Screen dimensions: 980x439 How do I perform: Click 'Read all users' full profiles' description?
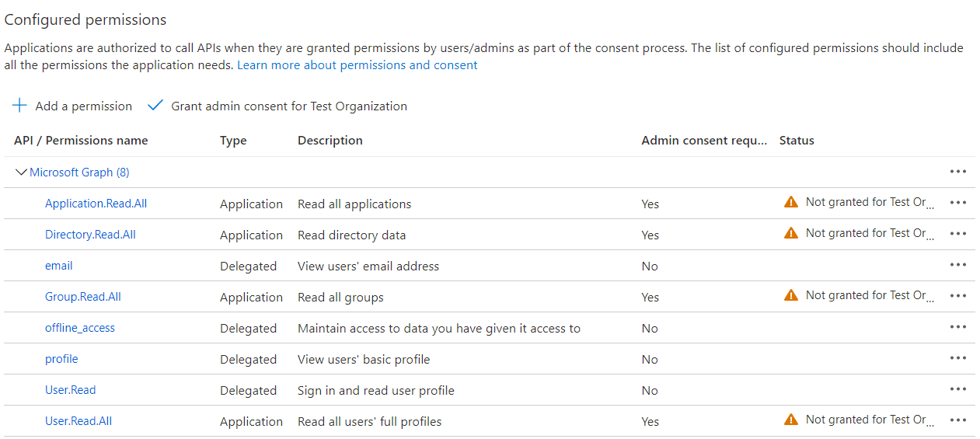(370, 422)
